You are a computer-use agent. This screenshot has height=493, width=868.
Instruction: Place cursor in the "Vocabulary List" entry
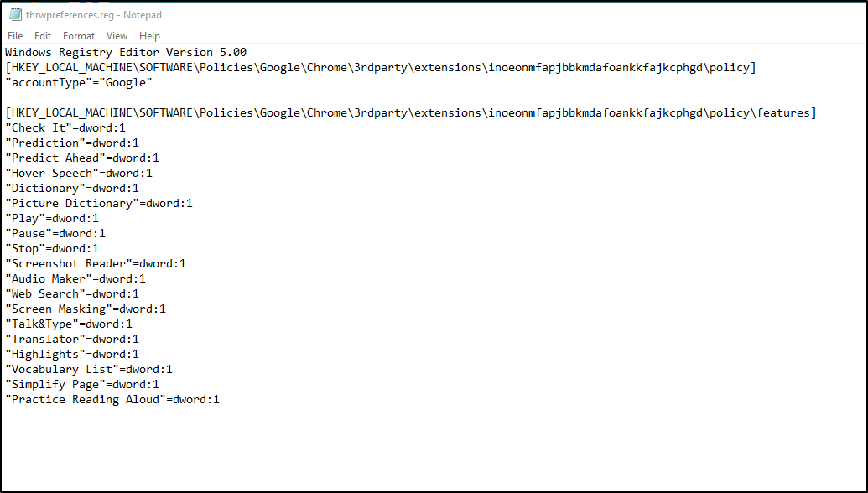click(x=89, y=370)
